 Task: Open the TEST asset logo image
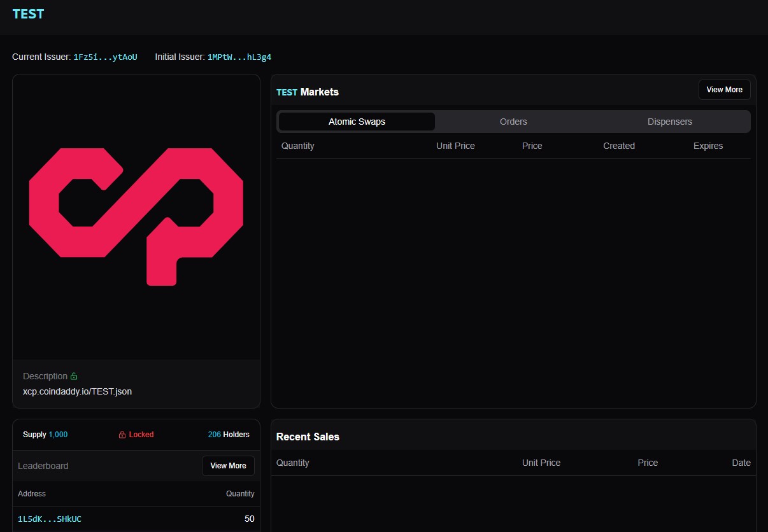(136, 216)
